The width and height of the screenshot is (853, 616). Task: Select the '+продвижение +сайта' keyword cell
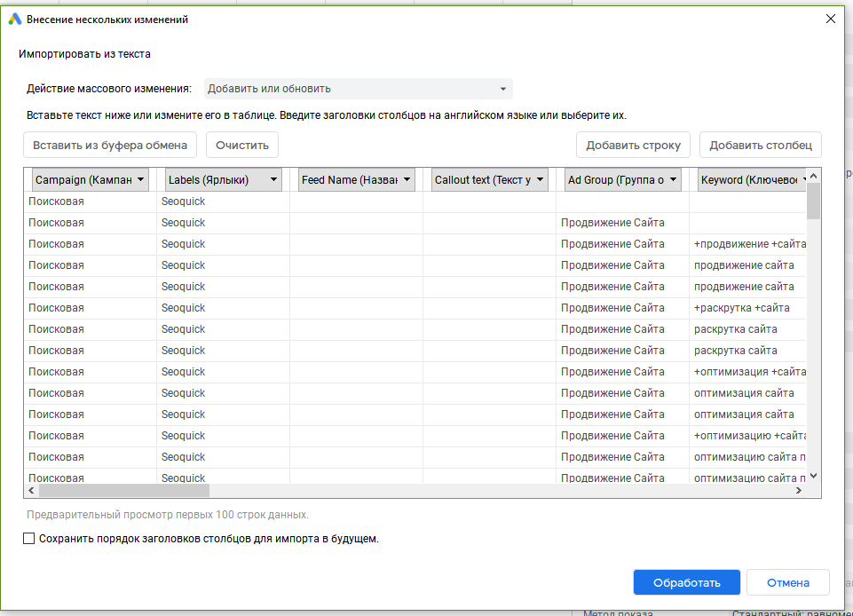click(747, 244)
